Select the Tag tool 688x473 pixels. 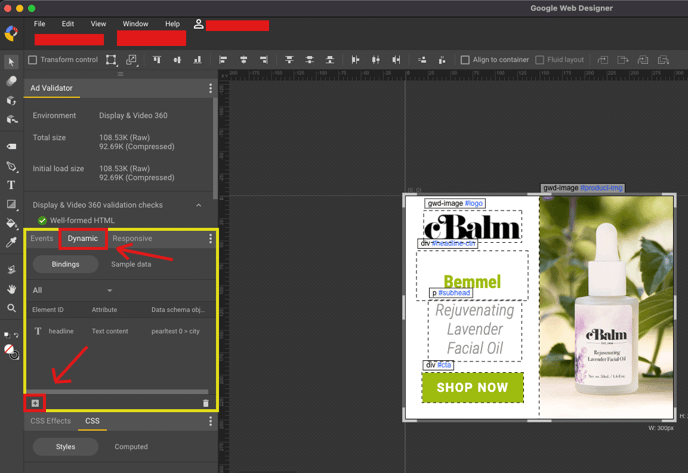pos(11,147)
